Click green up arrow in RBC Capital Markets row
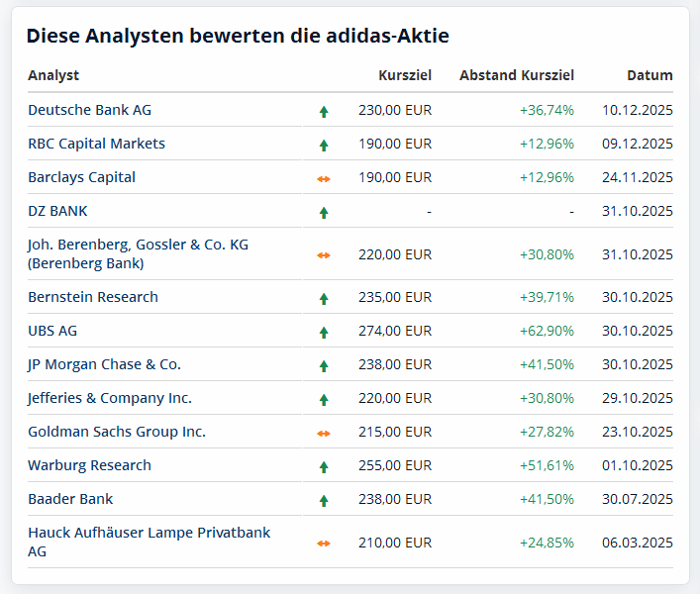Screen dimensions: 700x594 point(324,146)
